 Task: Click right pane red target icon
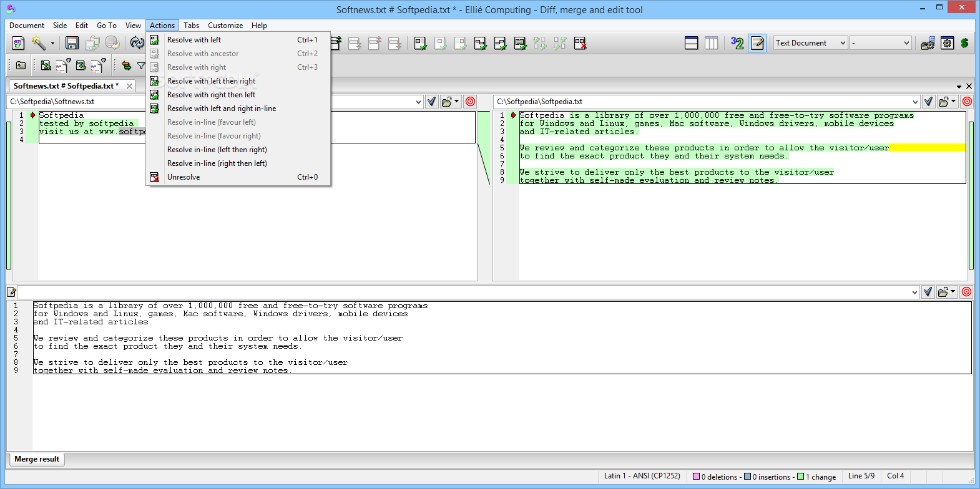tap(967, 102)
